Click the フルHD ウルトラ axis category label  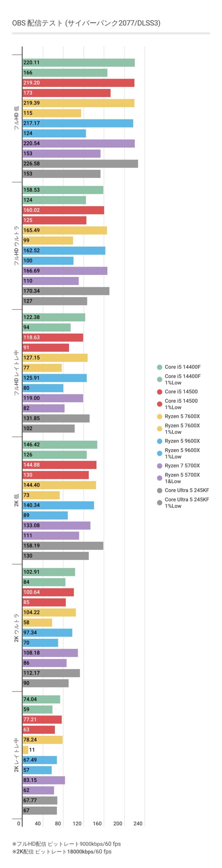[x=17, y=245]
